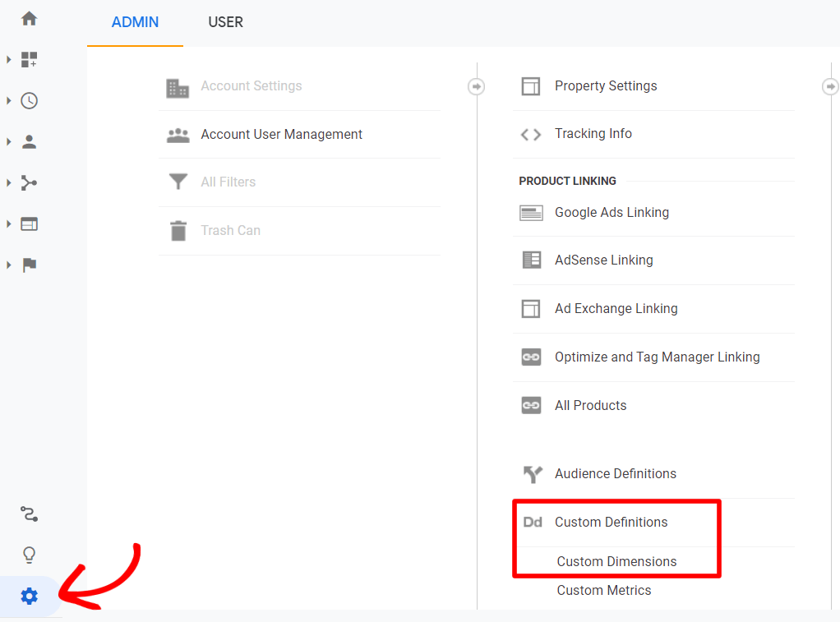Click the Dd Custom Definitions icon
The image size is (840, 622).
pos(533,523)
